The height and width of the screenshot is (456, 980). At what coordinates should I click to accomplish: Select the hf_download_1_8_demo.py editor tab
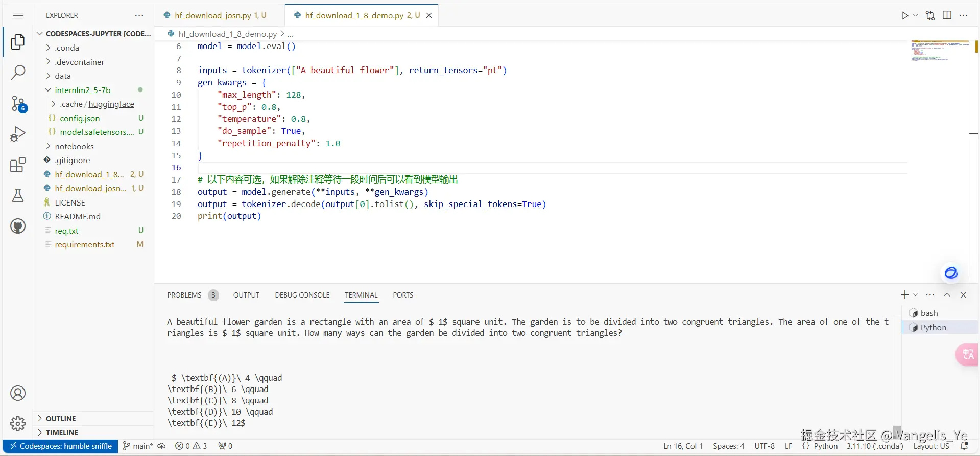click(361, 15)
